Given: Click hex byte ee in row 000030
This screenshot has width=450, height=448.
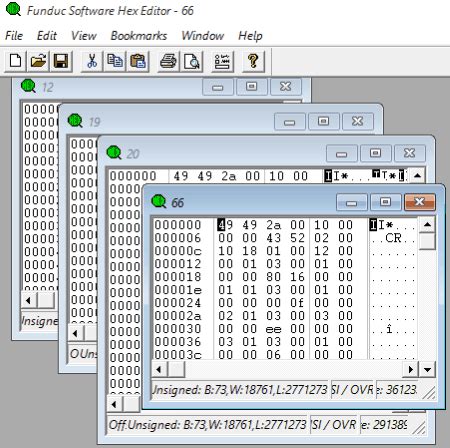Looking at the screenshot, I should pos(273,329).
